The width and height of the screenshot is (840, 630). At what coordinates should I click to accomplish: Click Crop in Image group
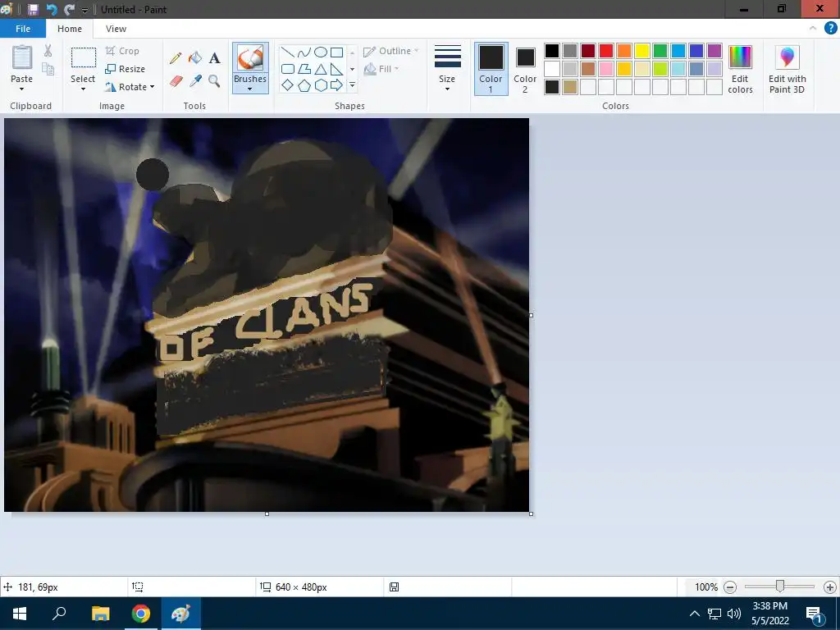[123, 51]
